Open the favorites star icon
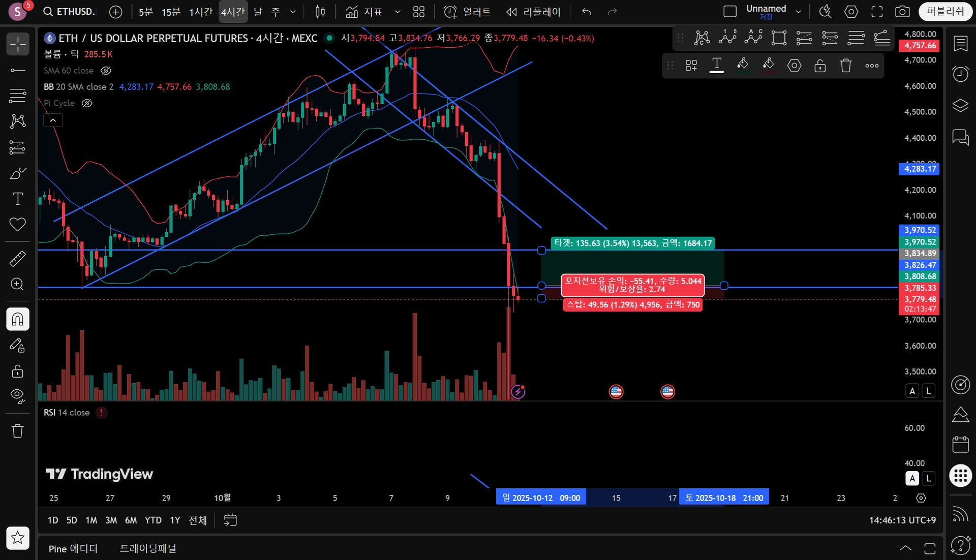Viewport: 976px width, 560px height. coord(17,538)
